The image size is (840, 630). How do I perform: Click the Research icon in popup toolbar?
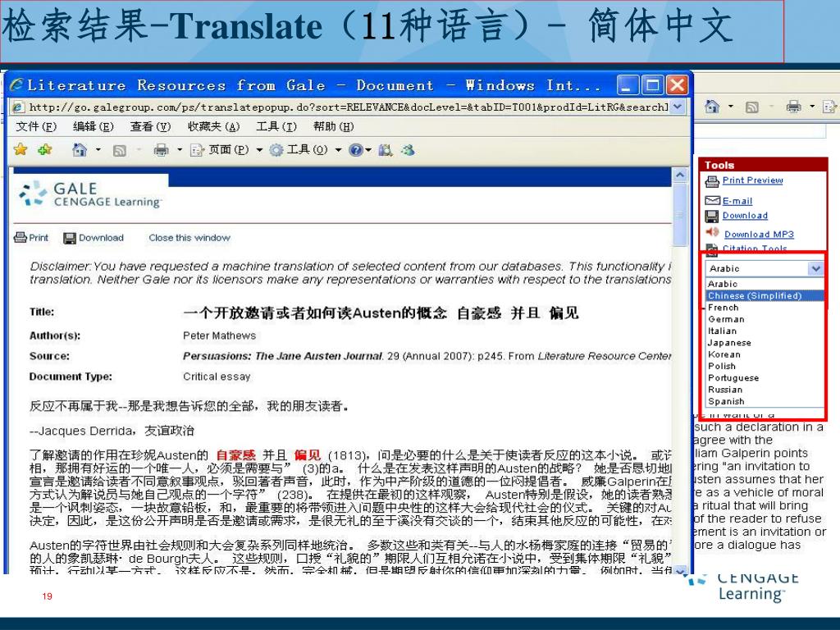(386, 150)
